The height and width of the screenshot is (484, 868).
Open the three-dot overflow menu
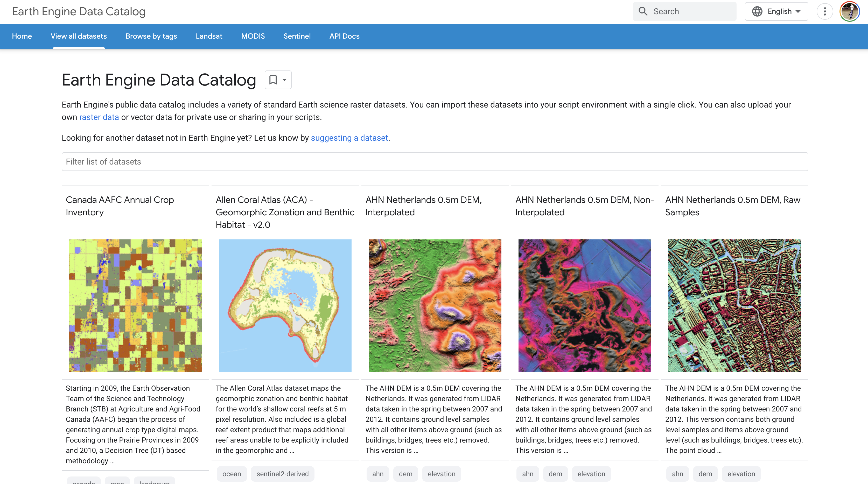(825, 11)
